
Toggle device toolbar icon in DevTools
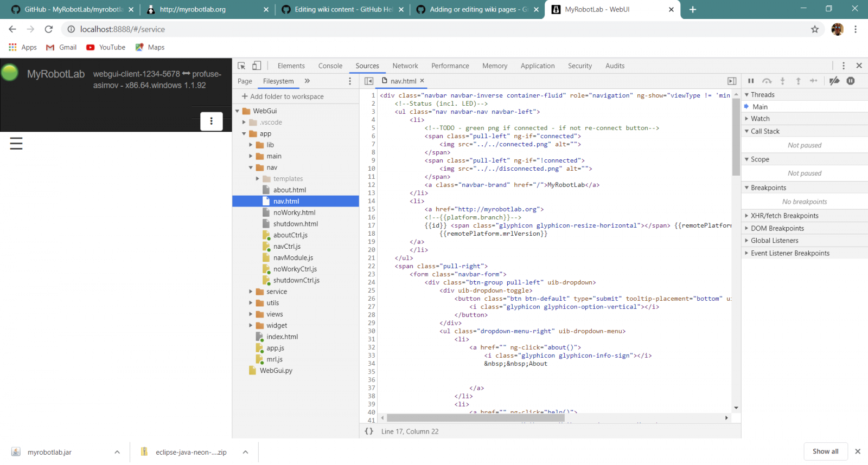click(257, 66)
